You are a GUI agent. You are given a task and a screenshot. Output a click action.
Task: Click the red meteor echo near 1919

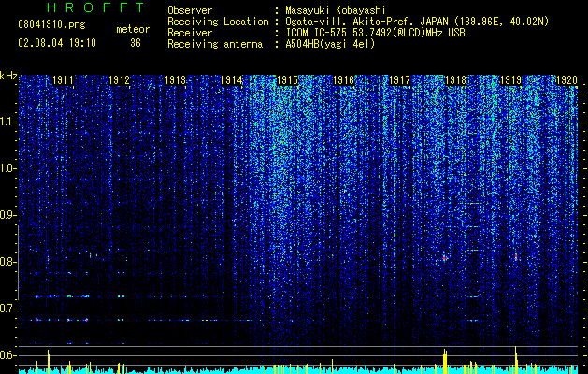point(516,257)
